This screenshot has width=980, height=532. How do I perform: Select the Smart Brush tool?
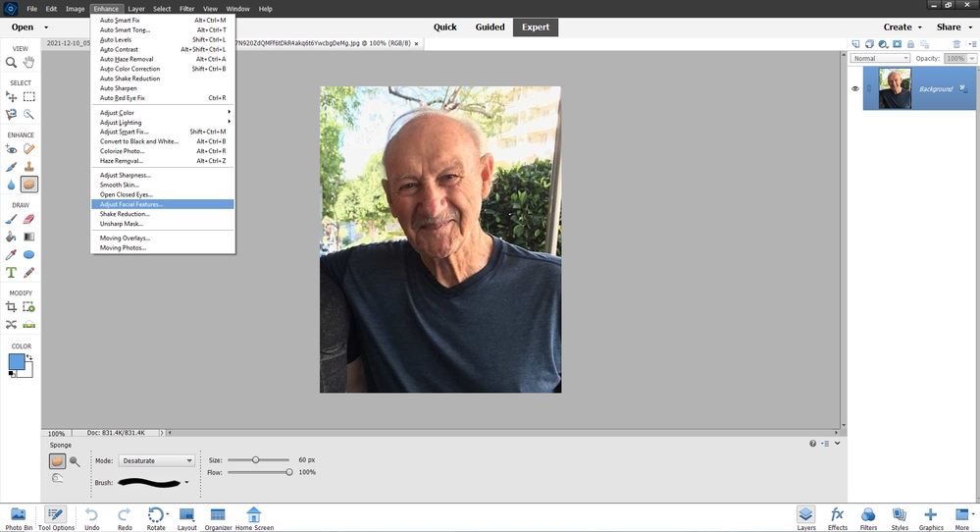click(11, 167)
